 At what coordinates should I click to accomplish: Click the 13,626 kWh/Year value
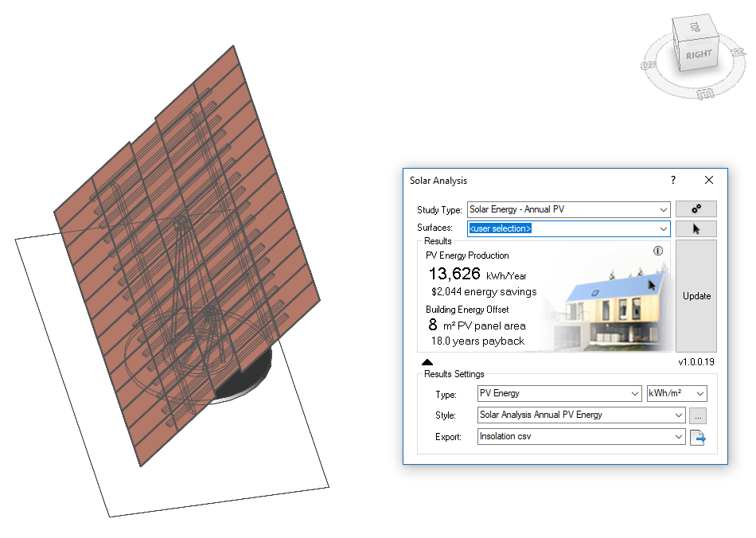[477, 275]
